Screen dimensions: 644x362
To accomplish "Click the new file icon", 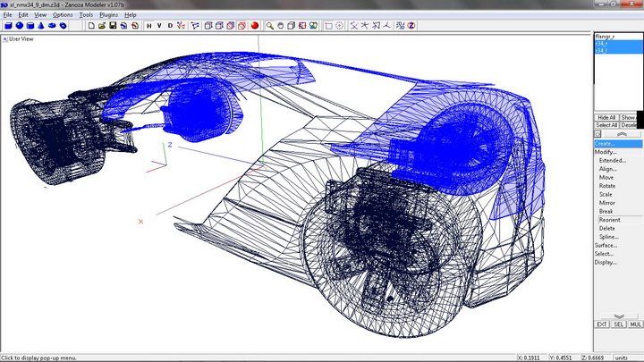I will [x=91, y=26].
